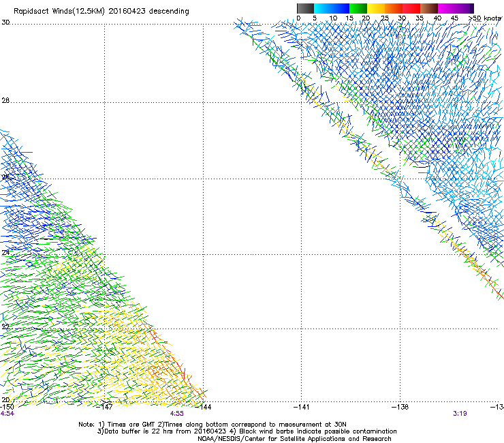504x443 pixels.
Task: Click the 'Times are GMT' note line
Action: coord(212,425)
